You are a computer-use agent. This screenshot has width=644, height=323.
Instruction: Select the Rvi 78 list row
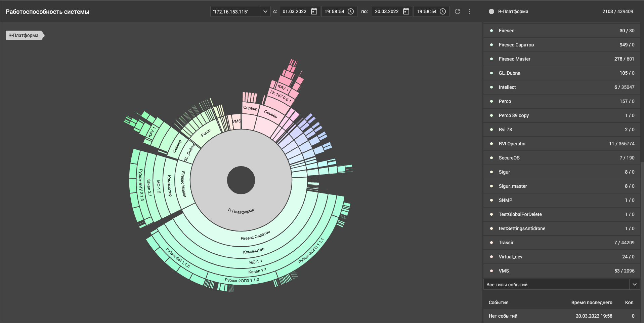pos(561,130)
